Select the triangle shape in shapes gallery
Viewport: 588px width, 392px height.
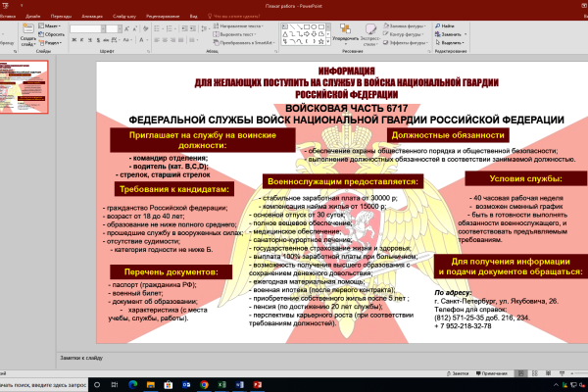[x=285, y=34]
